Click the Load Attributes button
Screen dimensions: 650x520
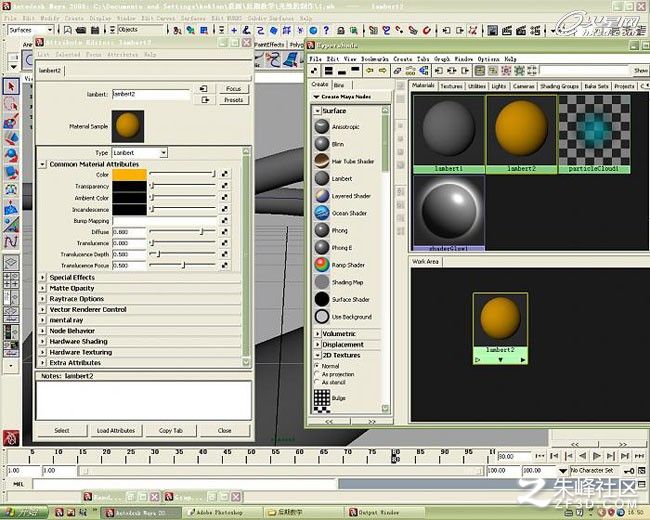(116, 430)
